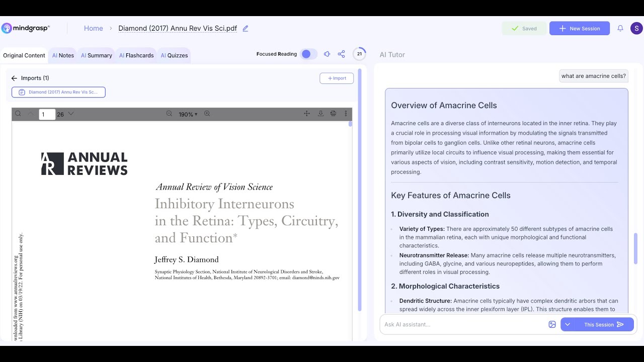The width and height of the screenshot is (644, 362).
Task: Open the AI Flashcards tab
Action: pos(136,55)
